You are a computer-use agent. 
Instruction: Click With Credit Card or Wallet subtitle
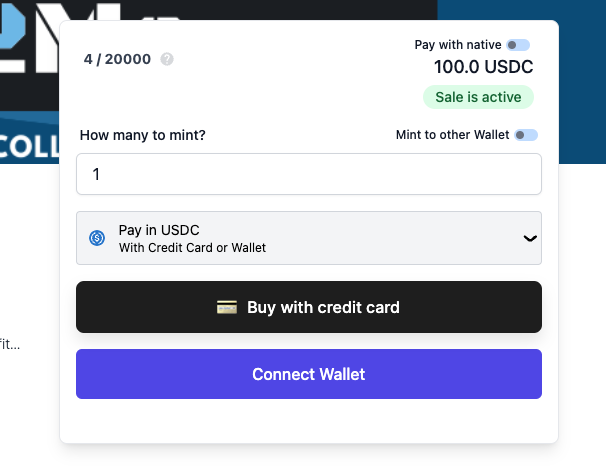pos(192,247)
